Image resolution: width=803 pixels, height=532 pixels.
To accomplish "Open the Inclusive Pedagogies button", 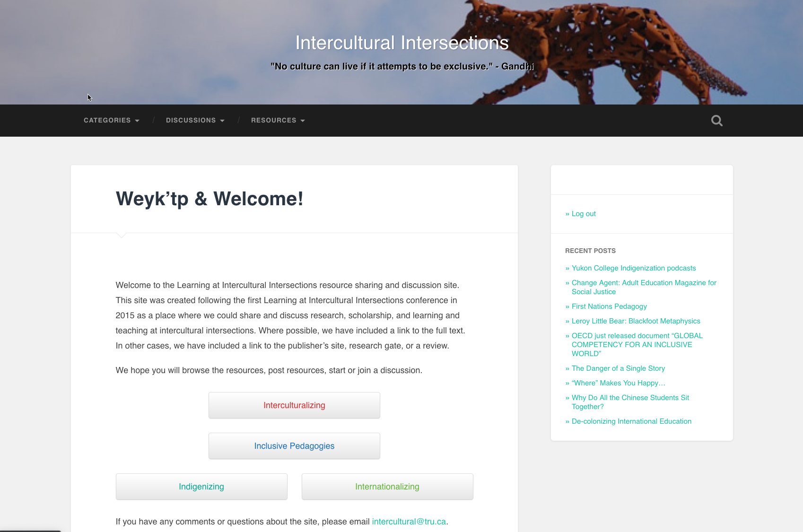I will [x=294, y=446].
